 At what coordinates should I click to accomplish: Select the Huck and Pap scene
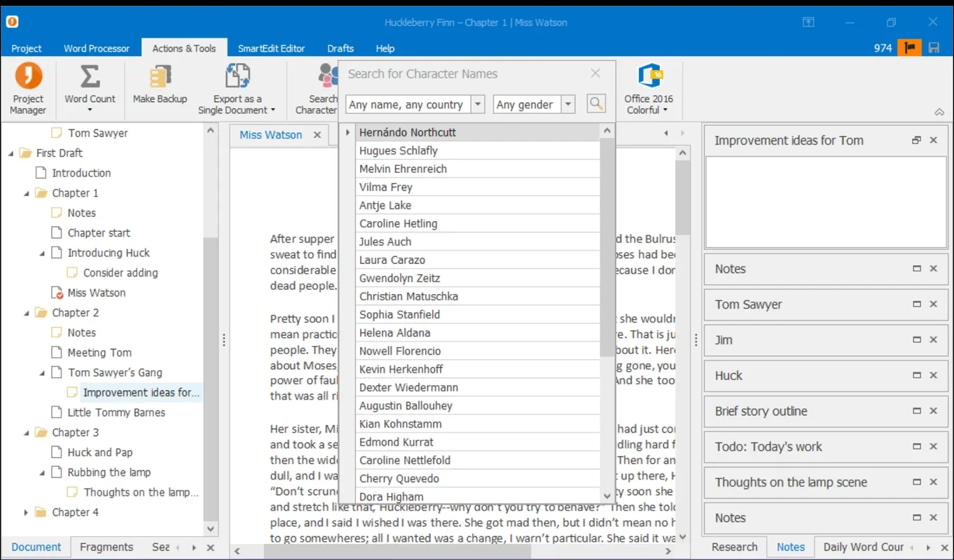coord(100,453)
